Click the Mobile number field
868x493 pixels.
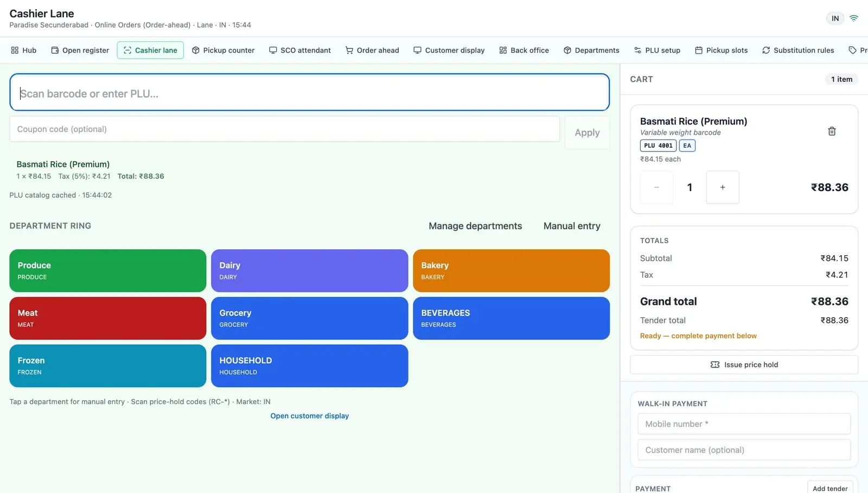(744, 424)
